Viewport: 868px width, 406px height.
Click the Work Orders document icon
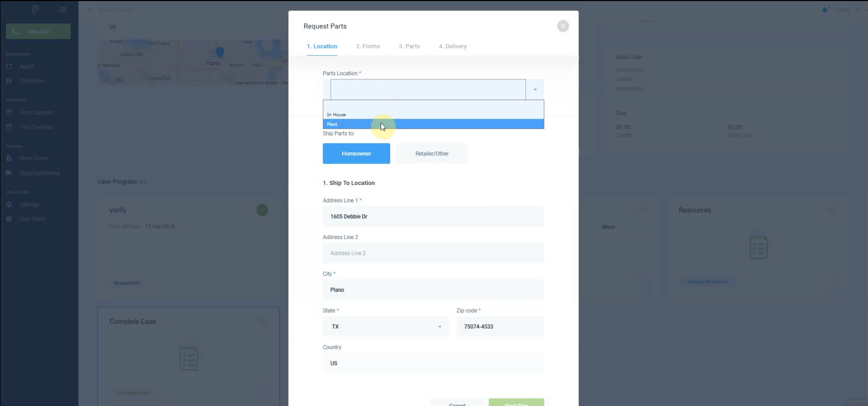pyautogui.click(x=9, y=158)
